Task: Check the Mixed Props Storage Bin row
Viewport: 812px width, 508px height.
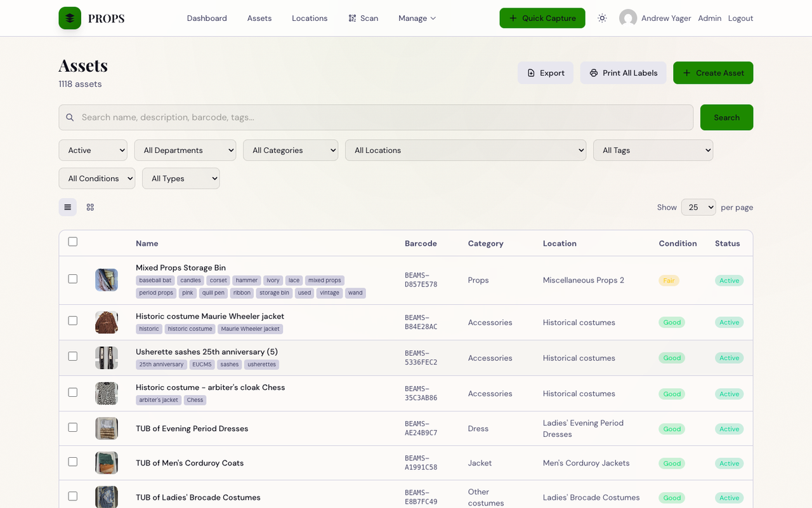Action: [73, 279]
